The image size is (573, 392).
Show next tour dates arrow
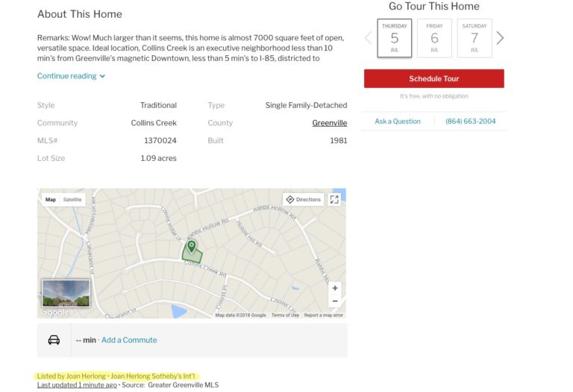click(x=500, y=38)
